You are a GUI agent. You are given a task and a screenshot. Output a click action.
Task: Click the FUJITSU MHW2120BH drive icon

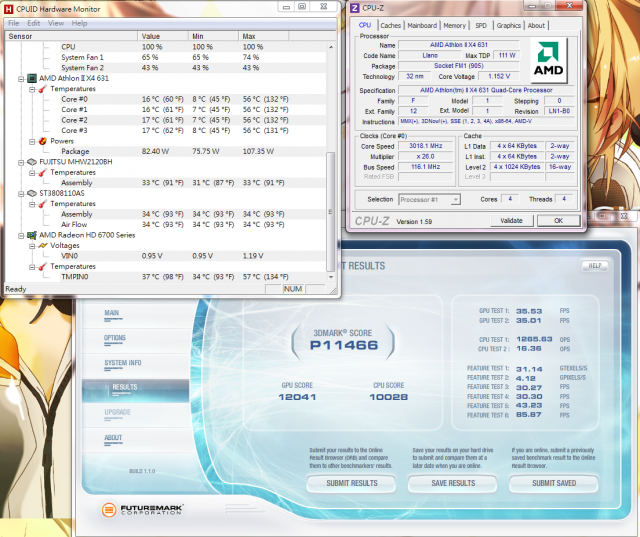click(32, 162)
